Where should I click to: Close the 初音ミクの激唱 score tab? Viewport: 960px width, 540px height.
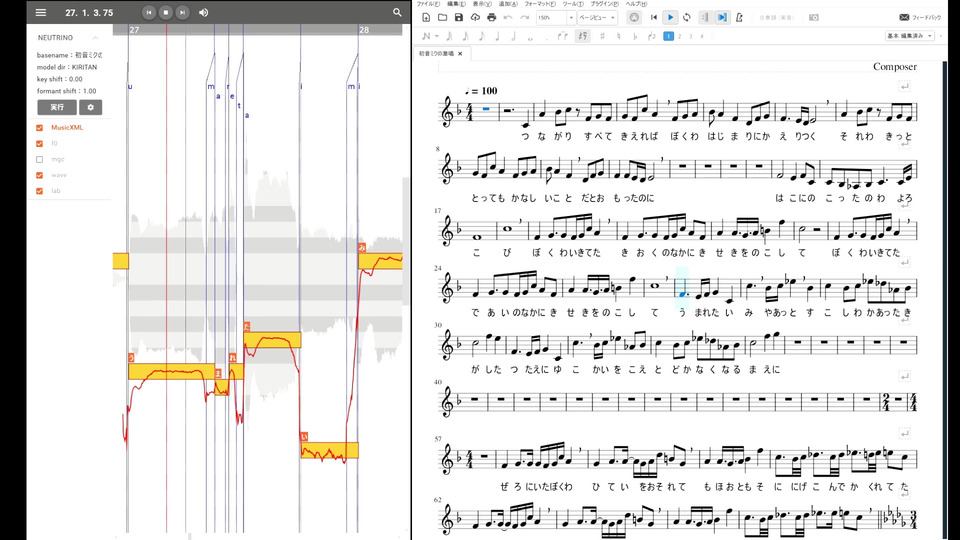tap(460, 54)
